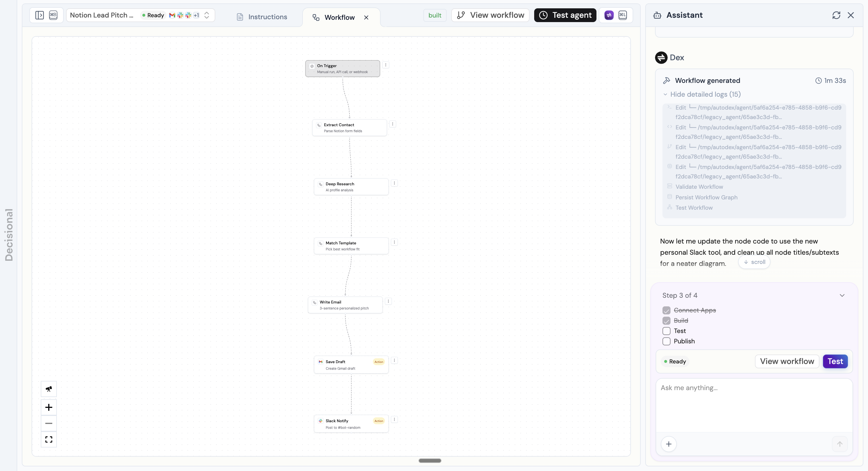
Task: Check the Test checkbox in Step 3
Action: [666, 331]
